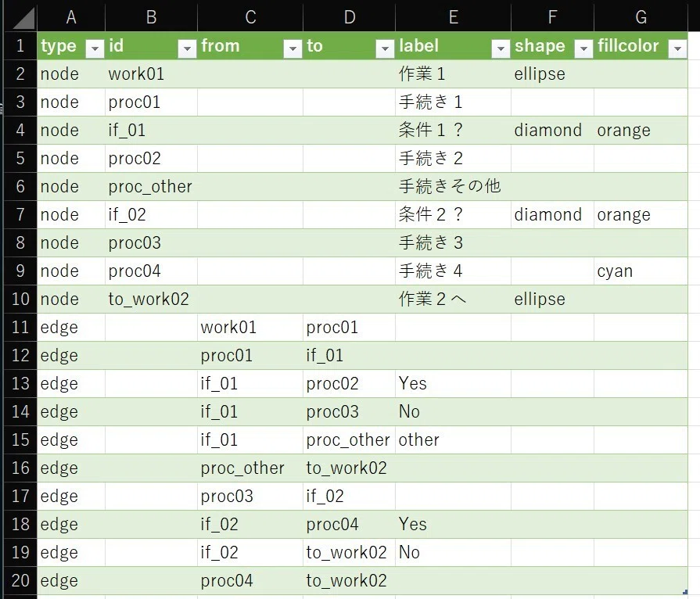
Task: Click the 'if_01' to cell in row 12
Action: click(x=350, y=355)
